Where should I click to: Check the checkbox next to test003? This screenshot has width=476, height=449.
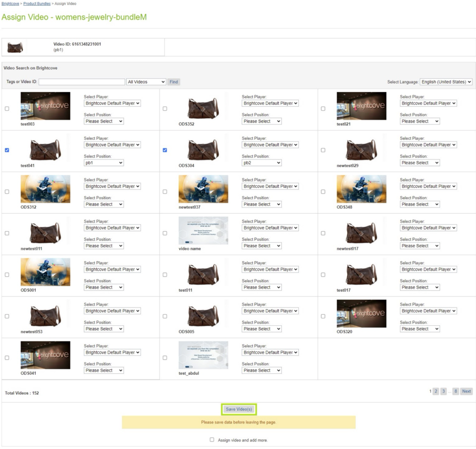(7, 108)
